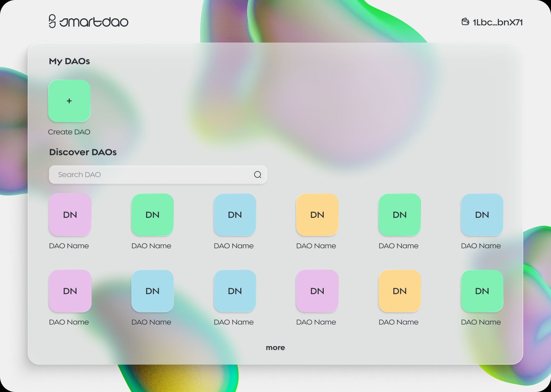Click the wallet icon beside the address
The width and height of the screenshot is (551, 392).
click(x=465, y=22)
